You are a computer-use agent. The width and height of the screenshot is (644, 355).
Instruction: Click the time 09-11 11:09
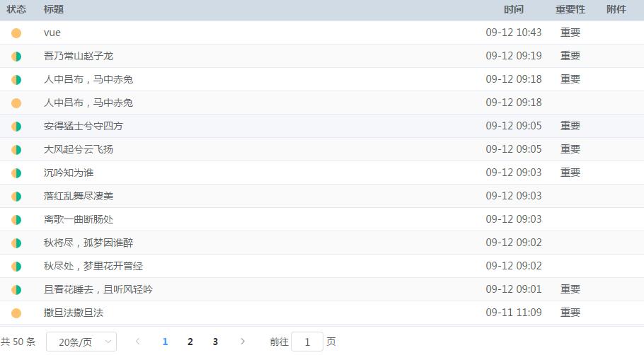513,313
